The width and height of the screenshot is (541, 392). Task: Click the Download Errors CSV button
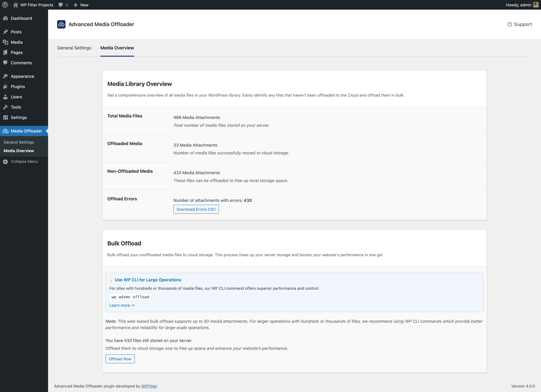click(196, 209)
